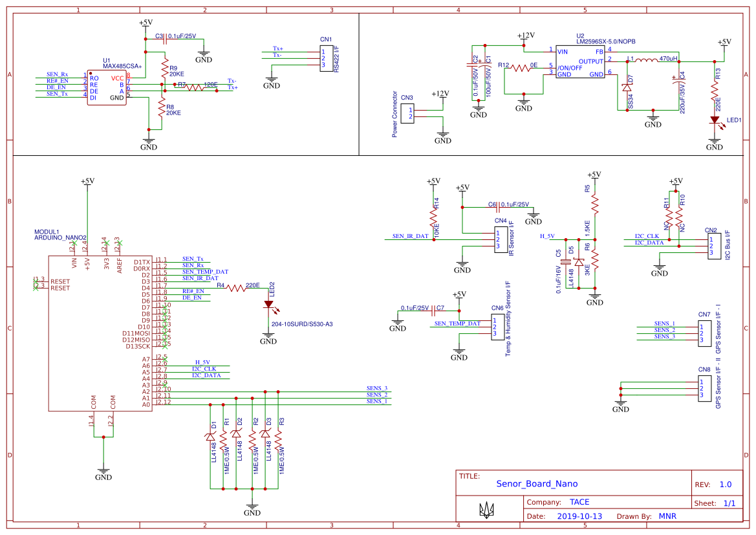Select the MAX485CSA+ chip symbol U1
The image size is (756, 535).
click(105, 87)
